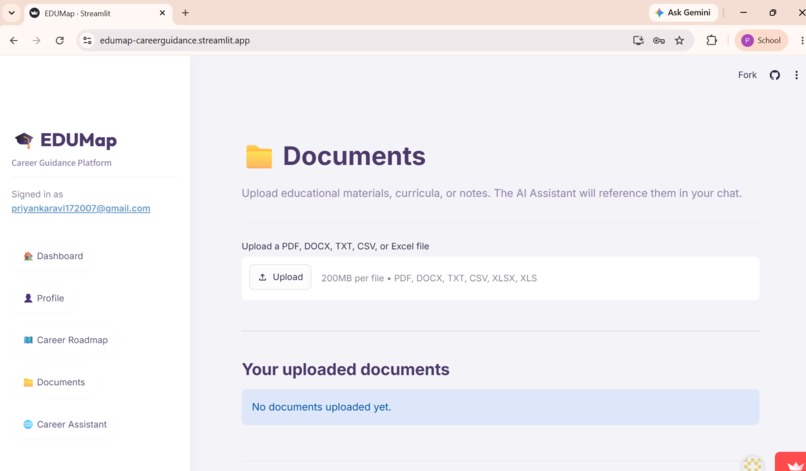Image resolution: width=806 pixels, height=471 pixels.
Task: Upload a file with the Upload button
Action: [x=280, y=277]
